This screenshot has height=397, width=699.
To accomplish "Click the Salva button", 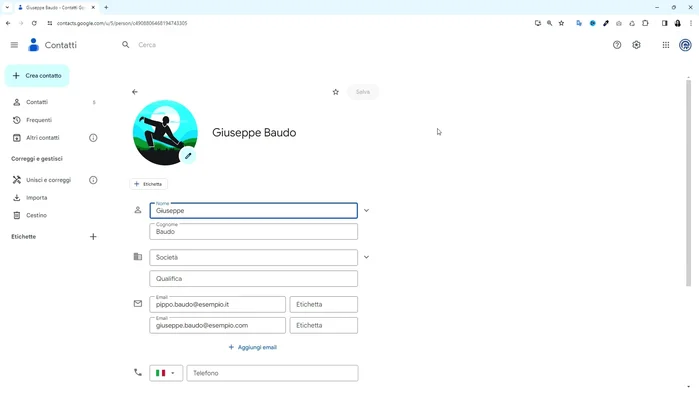I will coord(363,92).
